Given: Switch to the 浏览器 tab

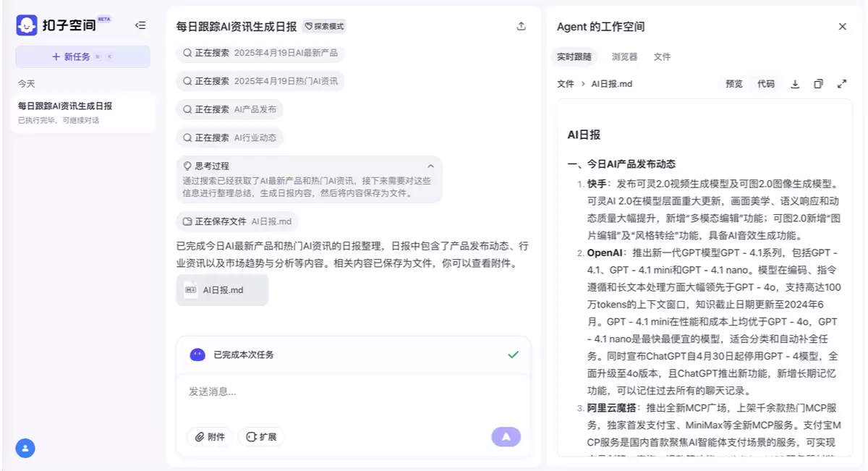Looking at the screenshot, I should coord(624,56).
